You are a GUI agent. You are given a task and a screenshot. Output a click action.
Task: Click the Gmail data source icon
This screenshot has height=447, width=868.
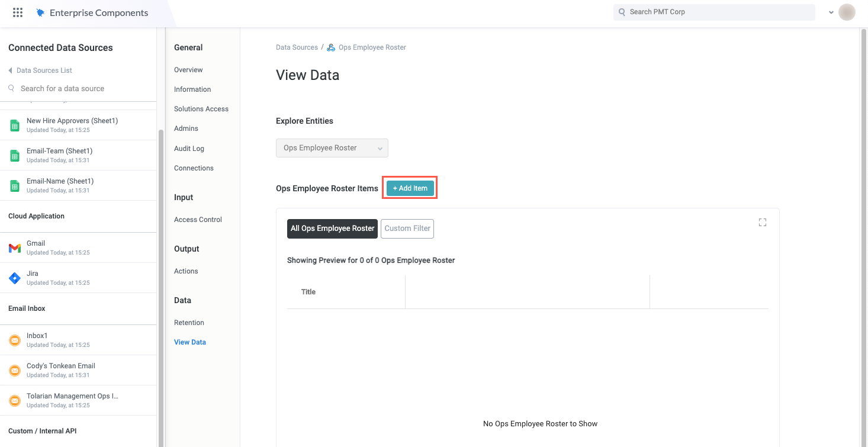point(15,247)
